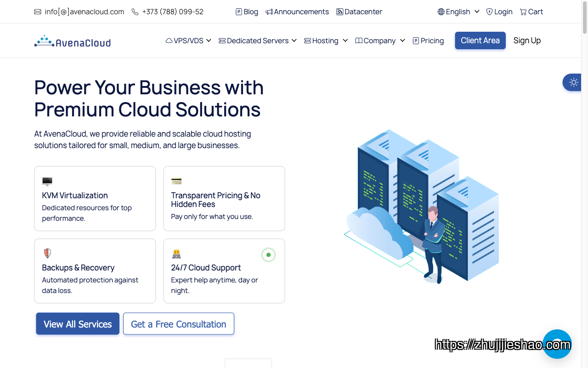588x368 pixels.
Task: Click 'Expert help anytime, day or night.' text
Action: point(215,285)
